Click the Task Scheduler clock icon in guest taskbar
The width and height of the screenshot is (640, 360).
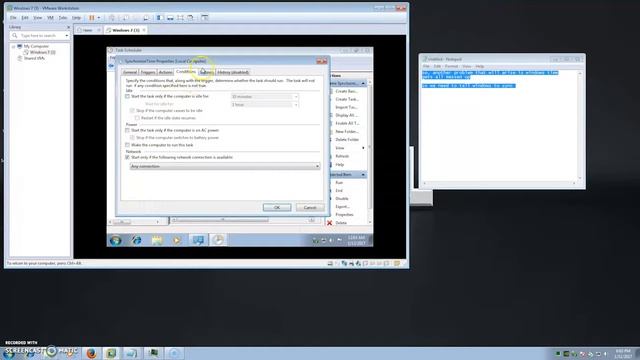pos(218,240)
